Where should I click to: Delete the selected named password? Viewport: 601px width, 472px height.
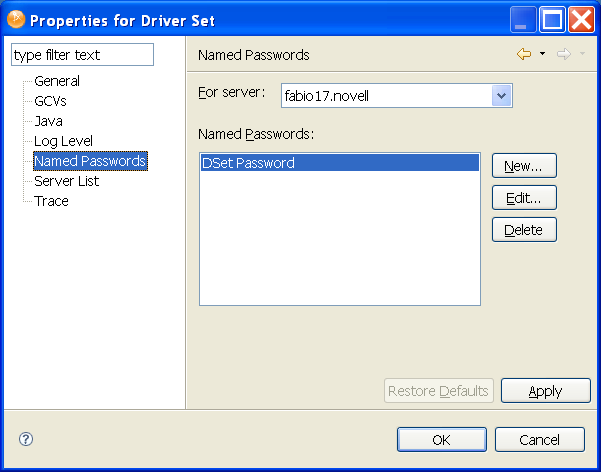coord(524,230)
